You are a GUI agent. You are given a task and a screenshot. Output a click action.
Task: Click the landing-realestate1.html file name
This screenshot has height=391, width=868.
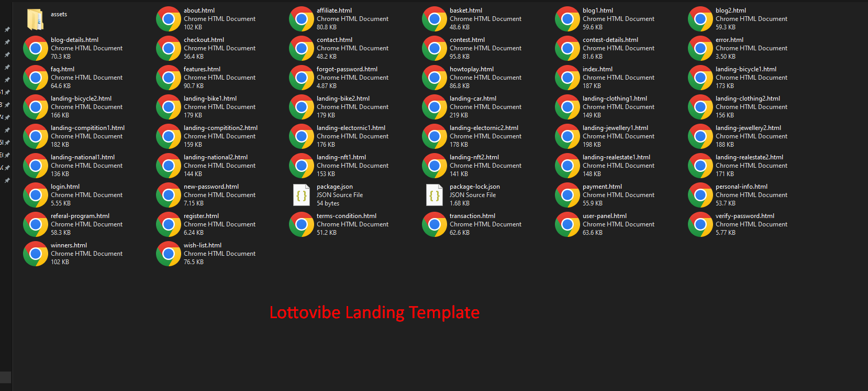(616, 157)
